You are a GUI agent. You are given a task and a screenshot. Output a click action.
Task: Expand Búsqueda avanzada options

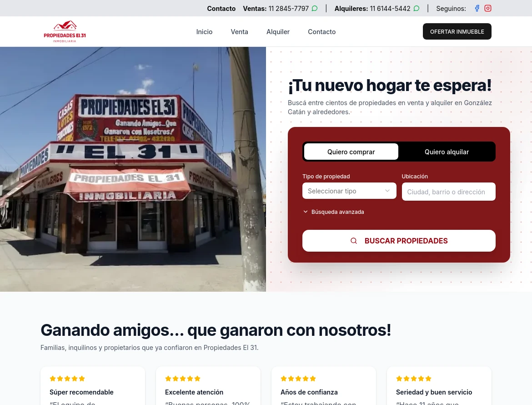click(333, 212)
